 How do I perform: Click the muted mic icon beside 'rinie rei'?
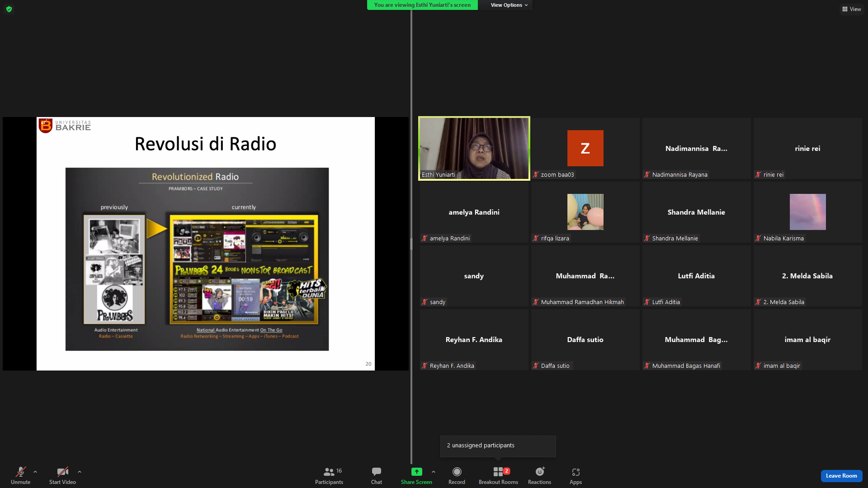[758, 175]
